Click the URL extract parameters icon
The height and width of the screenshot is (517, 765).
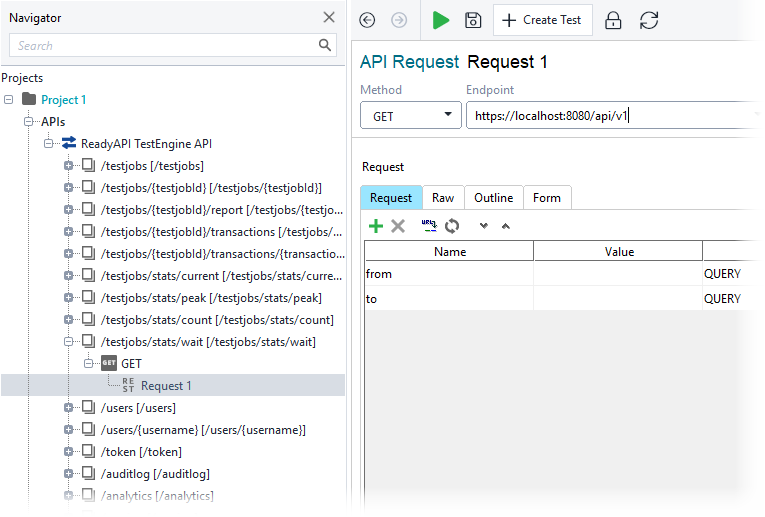pyautogui.click(x=429, y=225)
